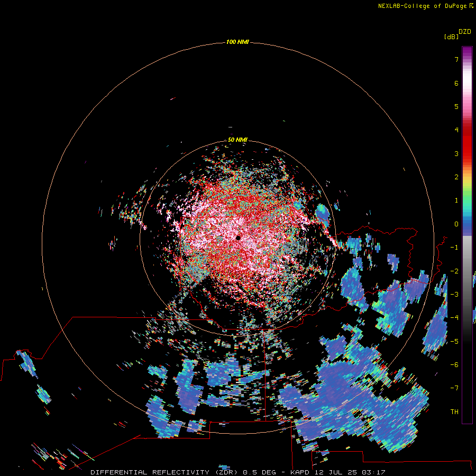
Task: Click the -3 value on color scale
Action: point(454,295)
